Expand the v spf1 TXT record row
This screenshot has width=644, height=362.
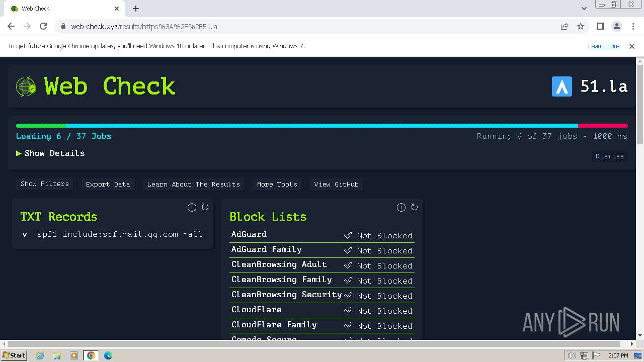pyautogui.click(x=113, y=234)
